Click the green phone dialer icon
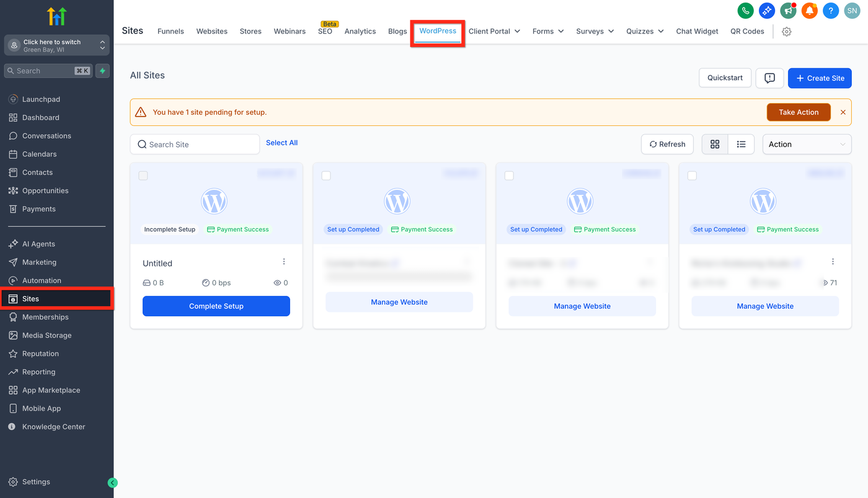This screenshot has width=868, height=498. pos(745,11)
